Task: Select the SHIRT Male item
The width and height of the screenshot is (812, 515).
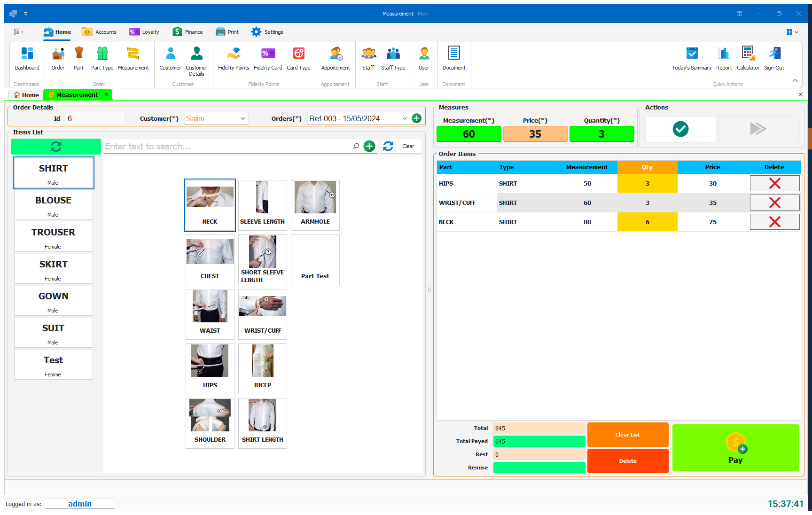Action: click(54, 173)
